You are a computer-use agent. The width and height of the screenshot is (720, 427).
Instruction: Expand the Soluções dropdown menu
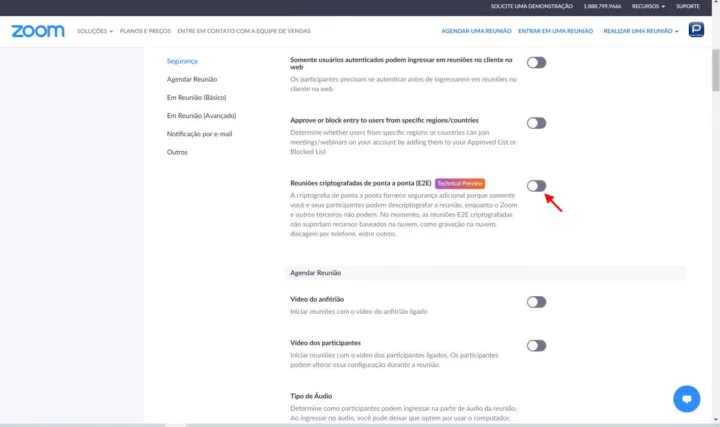click(95, 32)
